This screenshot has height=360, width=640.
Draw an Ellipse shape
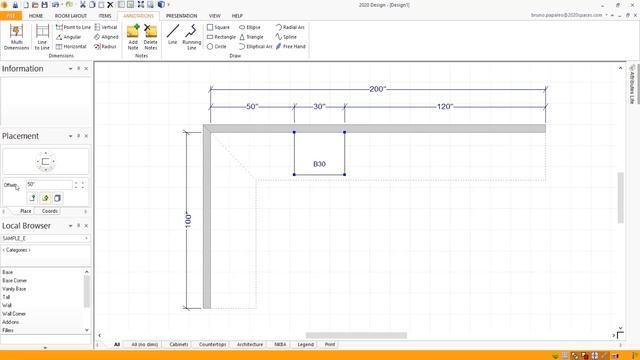[x=249, y=27]
